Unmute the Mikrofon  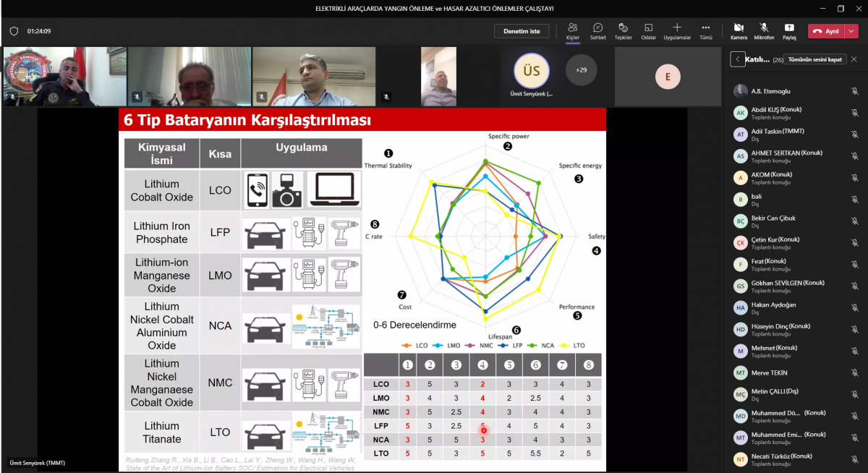(764, 31)
